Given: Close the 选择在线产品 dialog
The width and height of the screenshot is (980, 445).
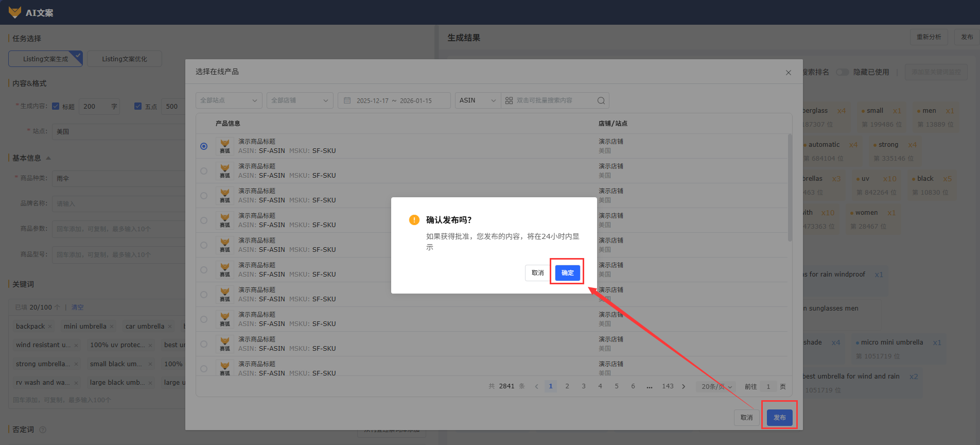Looking at the screenshot, I should [789, 73].
